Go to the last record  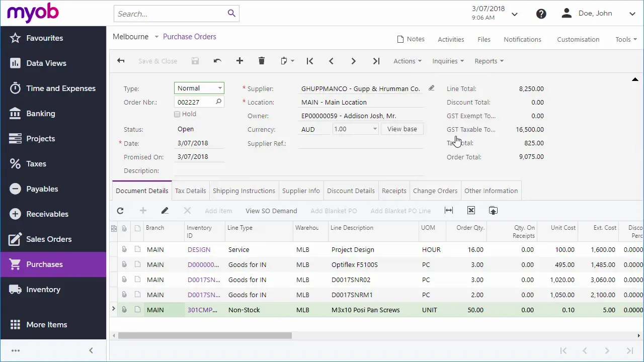coord(376,61)
